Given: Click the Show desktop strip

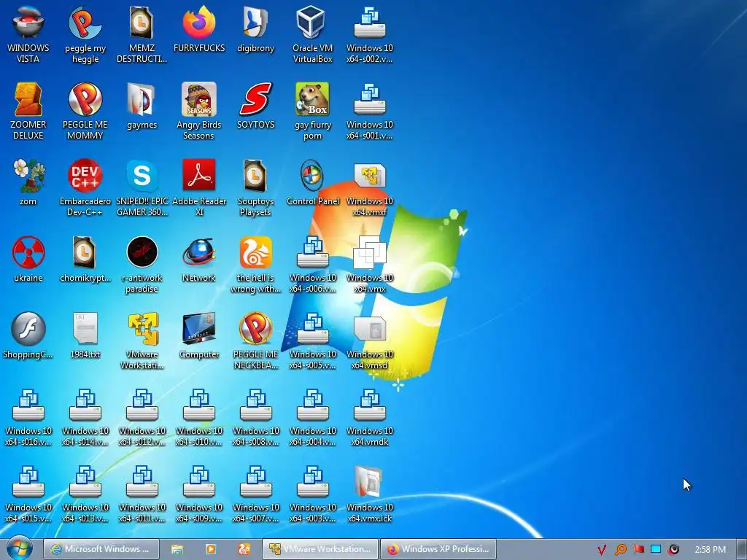Looking at the screenshot, I should [741, 549].
